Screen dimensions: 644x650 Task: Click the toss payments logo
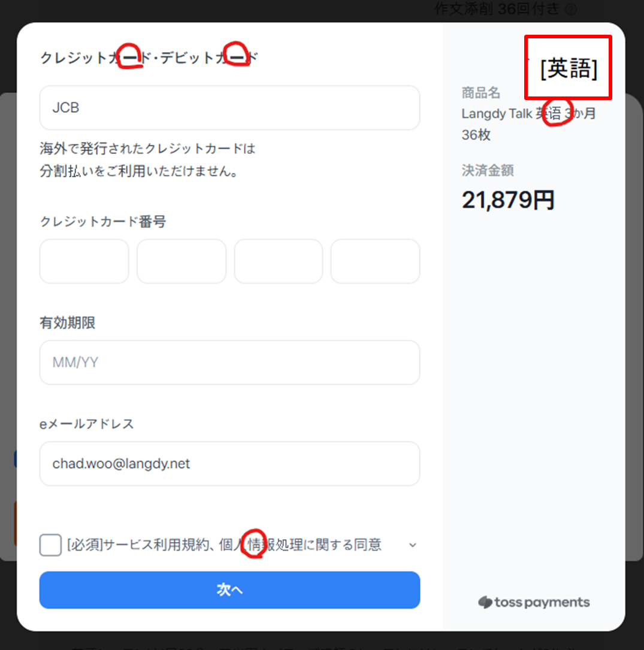tap(534, 602)
